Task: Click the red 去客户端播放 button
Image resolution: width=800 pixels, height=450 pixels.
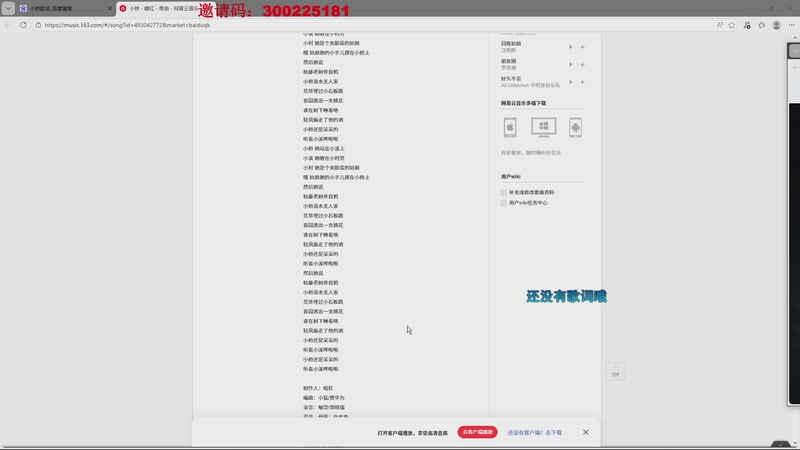Action: point(477,432)
